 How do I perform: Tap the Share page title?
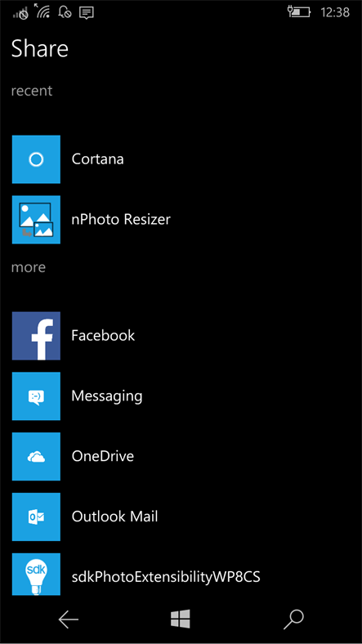click(40, 48)
